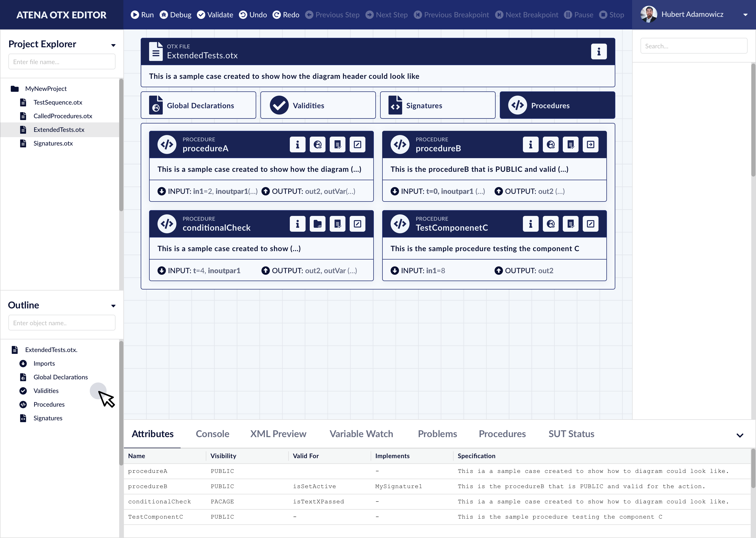Click the MyNewProject folder icon
This screenshot has height=538, width=756.
coord(14,89)
